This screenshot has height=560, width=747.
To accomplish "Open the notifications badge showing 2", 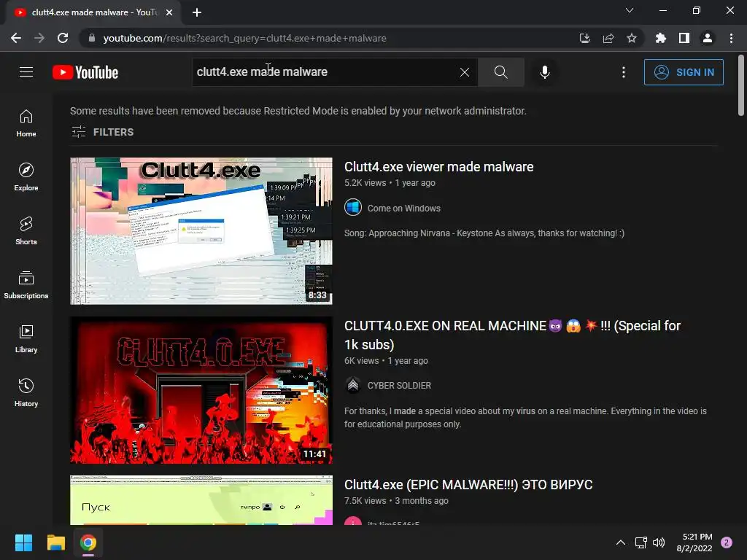I will [727, 542].
